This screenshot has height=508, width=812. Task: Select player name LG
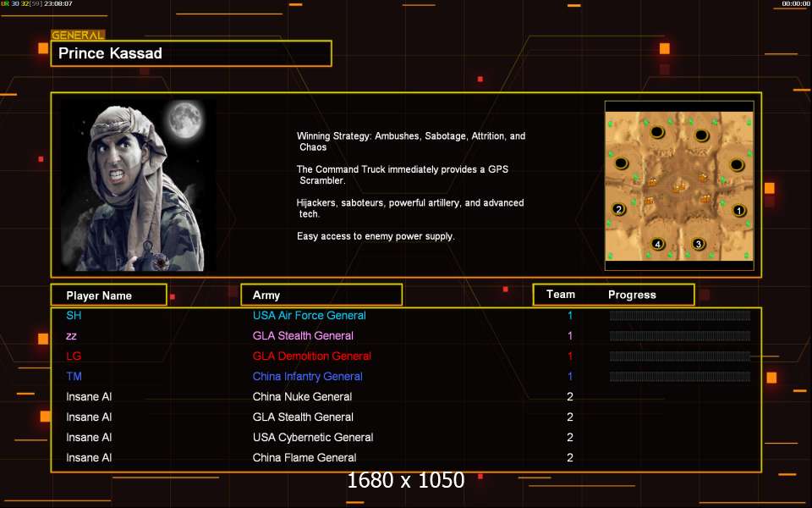pyautogui.click(x=74, y=356)
